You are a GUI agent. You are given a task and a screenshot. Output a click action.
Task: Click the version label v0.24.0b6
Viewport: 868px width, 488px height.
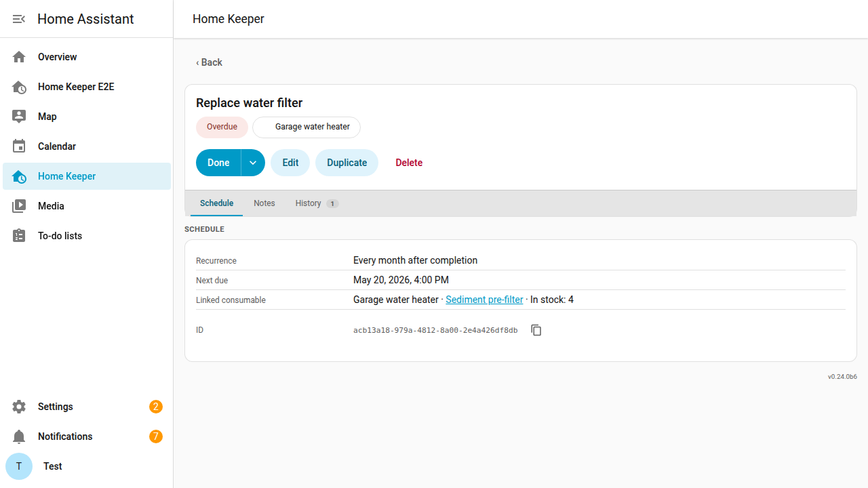(x=842, y=376)
